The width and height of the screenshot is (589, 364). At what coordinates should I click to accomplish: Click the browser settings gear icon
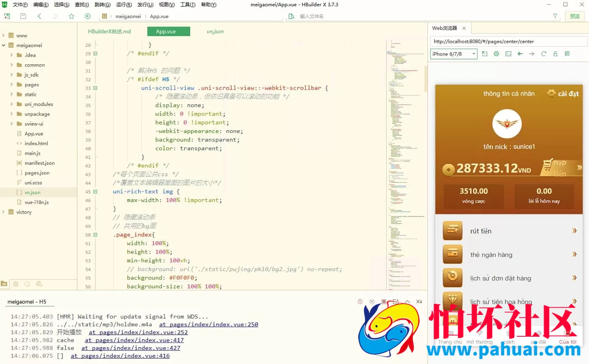(x=496, y=54)
